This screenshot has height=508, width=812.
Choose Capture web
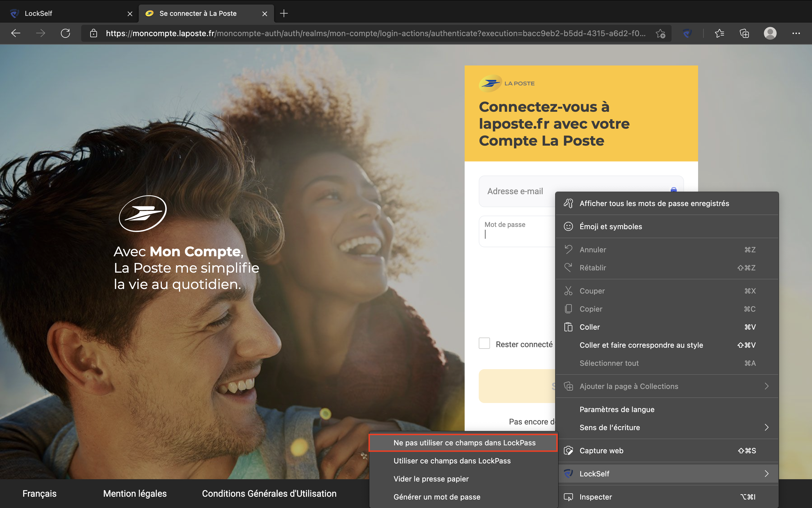click(667, 450)
